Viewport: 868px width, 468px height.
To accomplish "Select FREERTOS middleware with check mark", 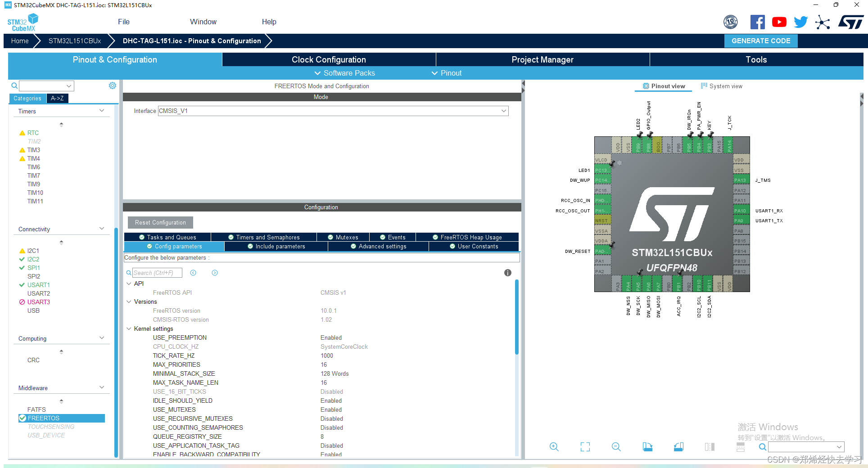I will (x=62, y=418).
